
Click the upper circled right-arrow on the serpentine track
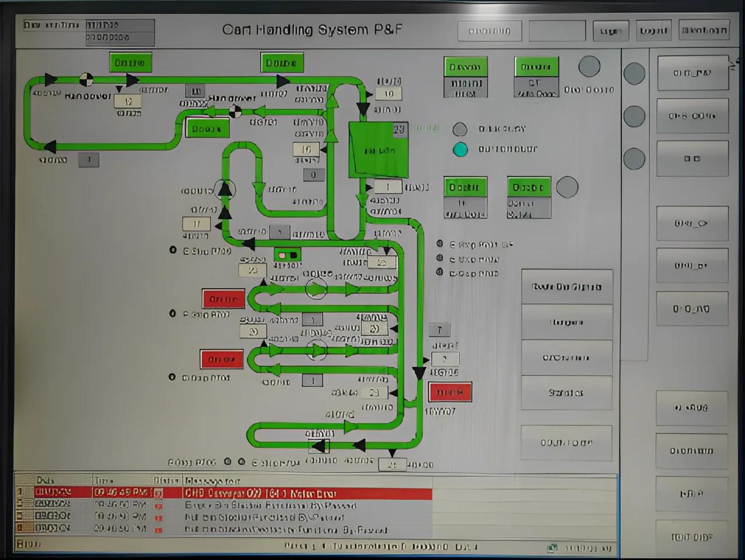[316, 288]
